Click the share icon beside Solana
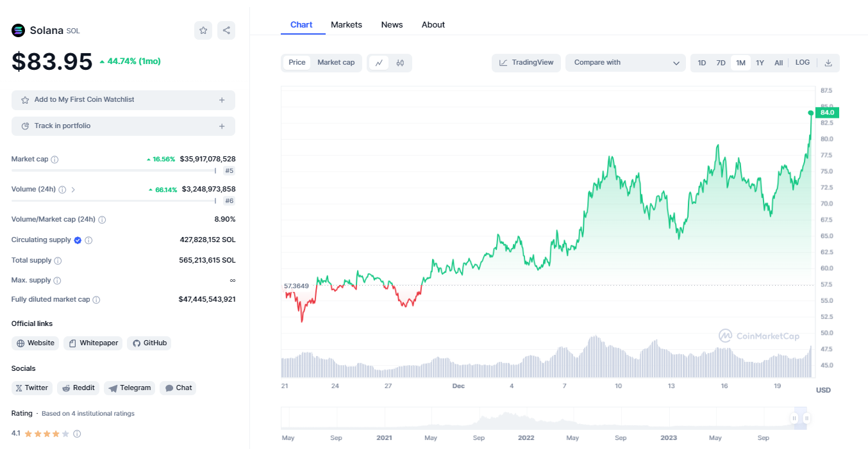The height and width of the screenshot is (449, 868). (x=226, y=30)
